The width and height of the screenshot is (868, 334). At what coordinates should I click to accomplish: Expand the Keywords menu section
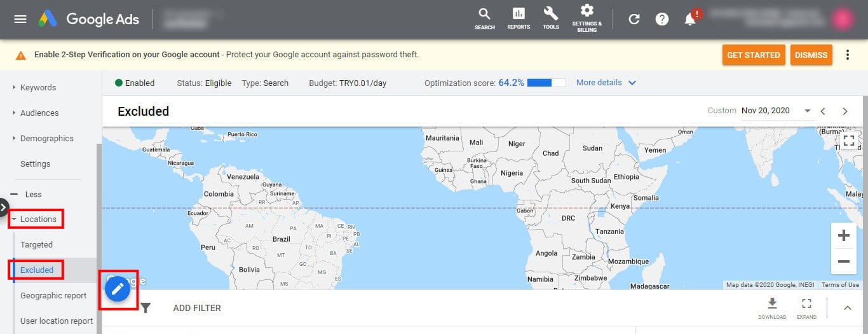(x=38, y=88)
